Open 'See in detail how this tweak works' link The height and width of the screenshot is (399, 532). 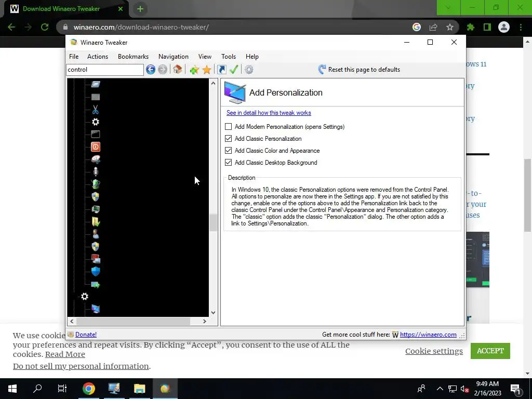point(269,113)
